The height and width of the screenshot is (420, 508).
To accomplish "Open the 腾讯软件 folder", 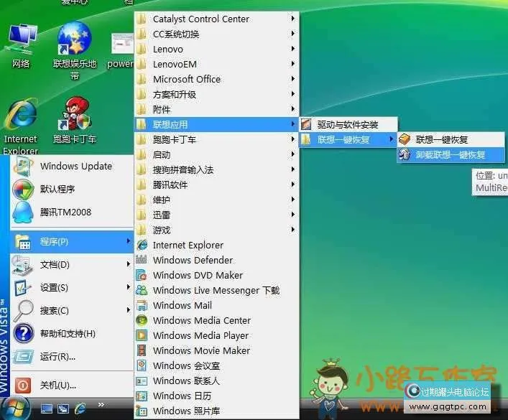I will tap(216, 185).
